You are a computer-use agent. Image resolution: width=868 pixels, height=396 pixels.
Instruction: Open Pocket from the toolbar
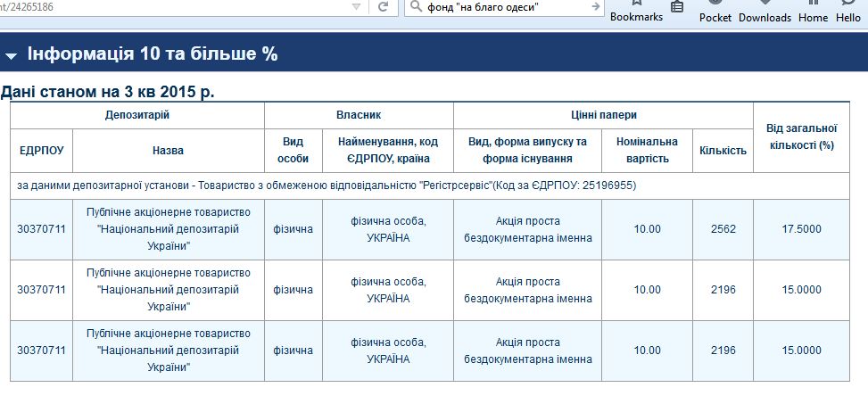pyautogui.click(x=715, y=11)
